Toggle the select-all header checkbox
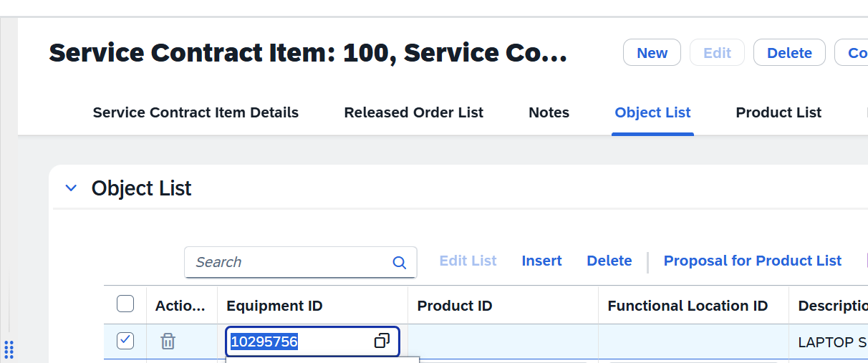The height and width of the screenshot is (363, 868). pos(125,304)
